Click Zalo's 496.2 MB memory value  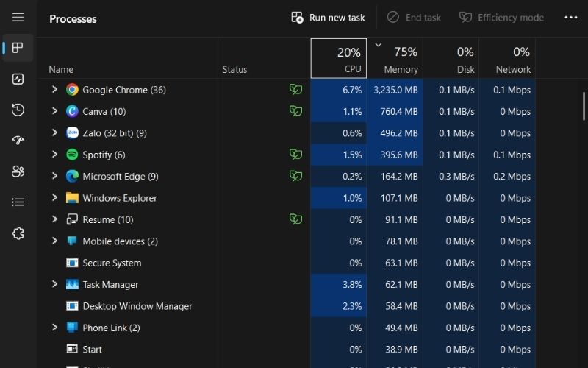(x=399, y=133)
